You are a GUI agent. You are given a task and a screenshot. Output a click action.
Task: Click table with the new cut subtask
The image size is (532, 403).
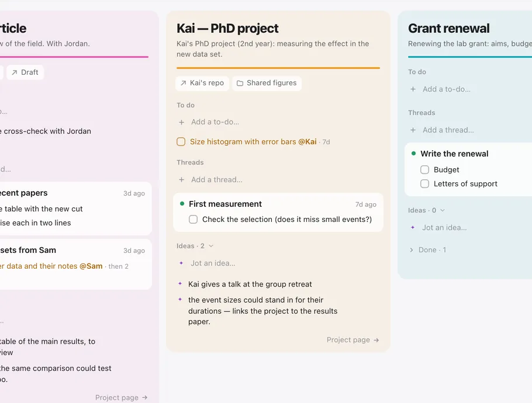tap(42, 209)
